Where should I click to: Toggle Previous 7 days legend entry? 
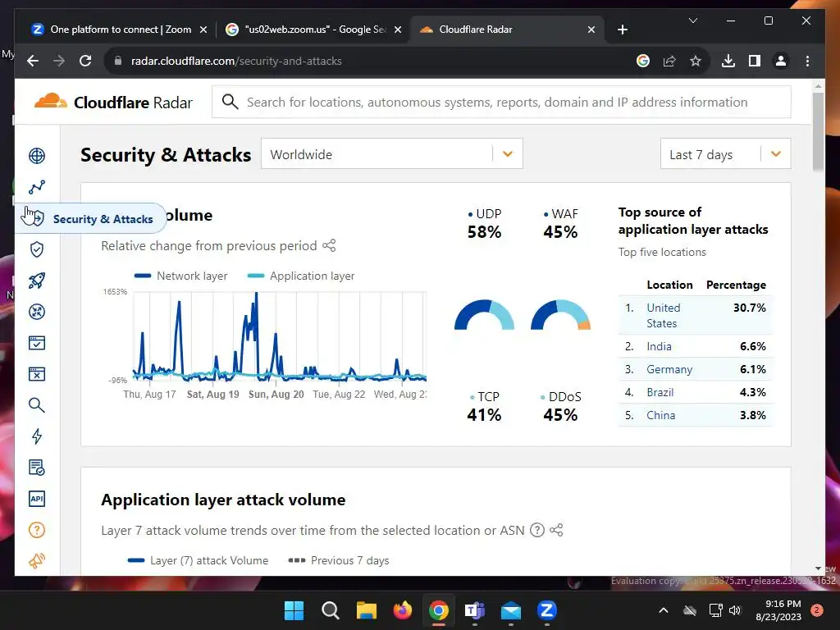[339, 560]
